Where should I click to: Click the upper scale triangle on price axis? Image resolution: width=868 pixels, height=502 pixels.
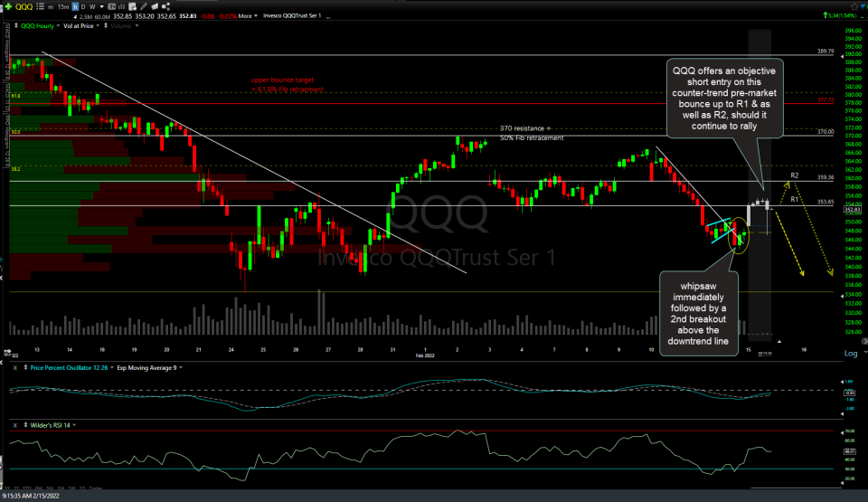click(842, 56)
